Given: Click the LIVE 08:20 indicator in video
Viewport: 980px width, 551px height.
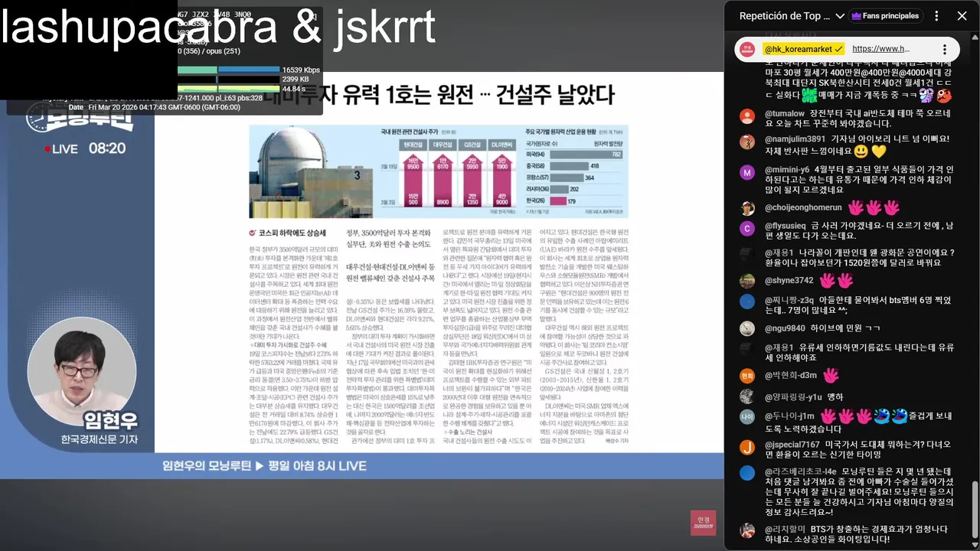Looking at the screenshot, I should pyautogui.click(x=85, y=148).
